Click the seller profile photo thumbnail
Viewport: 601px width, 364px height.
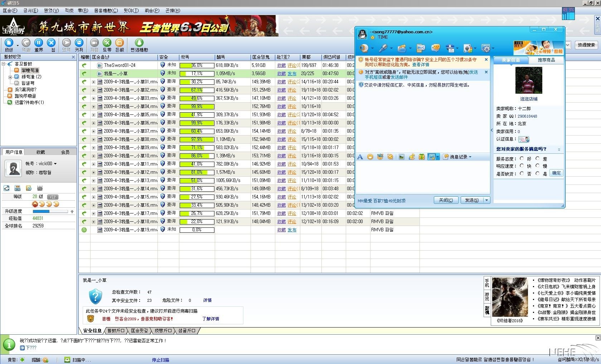coord(528,80)
